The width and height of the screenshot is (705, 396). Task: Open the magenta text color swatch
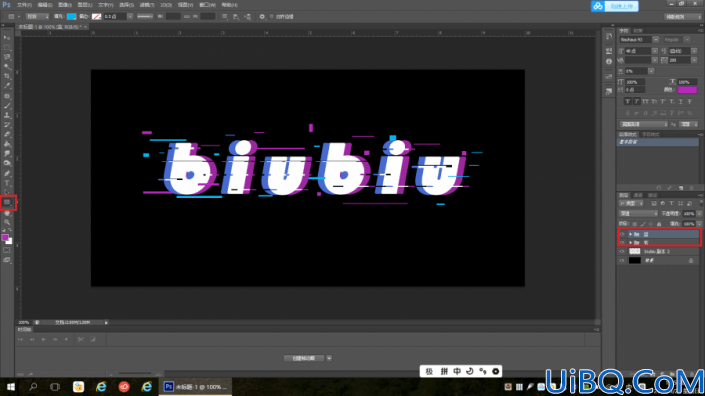[x=687, y=90]
